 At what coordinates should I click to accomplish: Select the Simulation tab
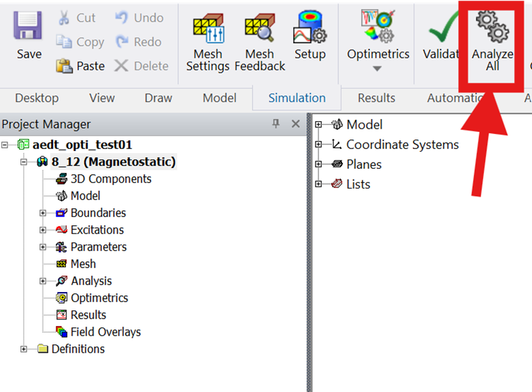297,98
